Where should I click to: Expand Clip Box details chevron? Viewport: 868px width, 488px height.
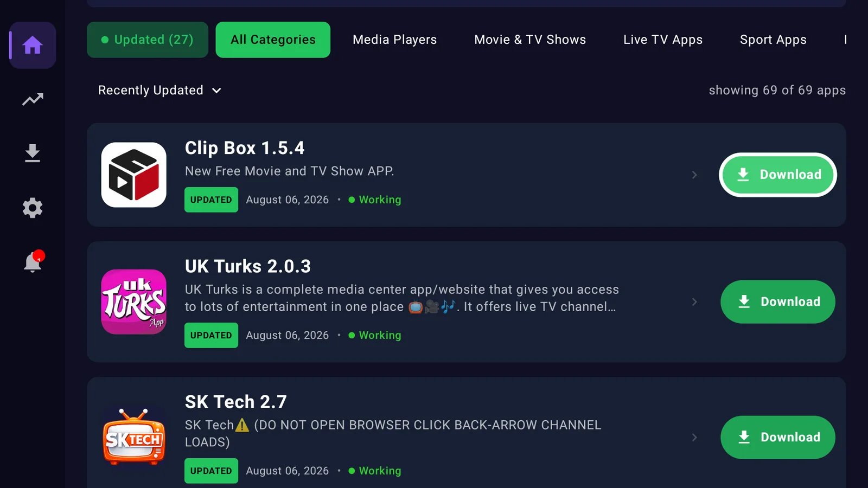[x=694, y=175]
